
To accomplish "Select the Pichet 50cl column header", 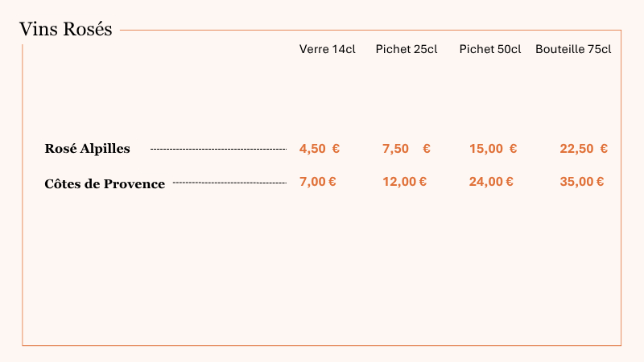I will click(x=490, y=49).
